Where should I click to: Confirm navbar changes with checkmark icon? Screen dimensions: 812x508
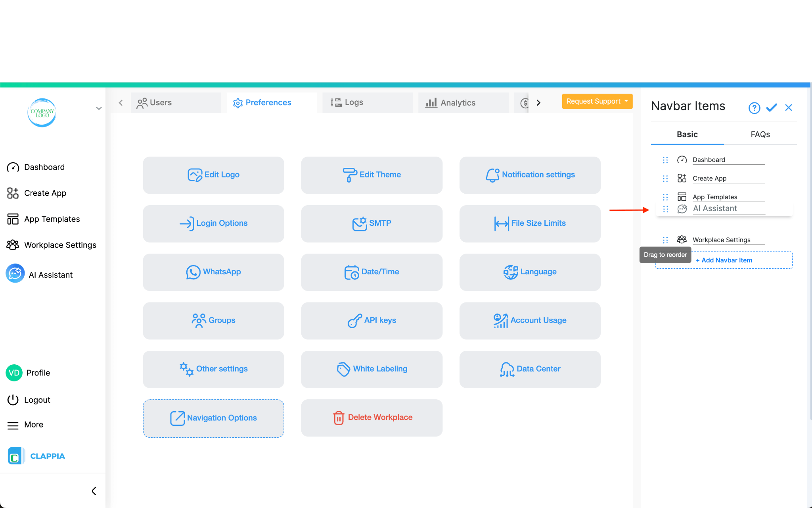point(772,108)
